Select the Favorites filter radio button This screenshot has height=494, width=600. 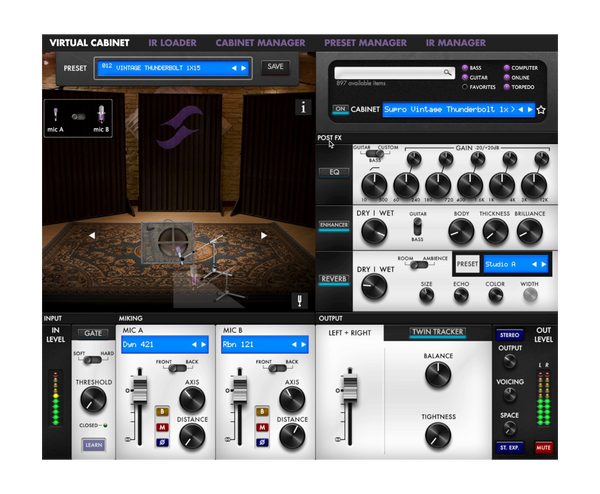tap(465, 88)
